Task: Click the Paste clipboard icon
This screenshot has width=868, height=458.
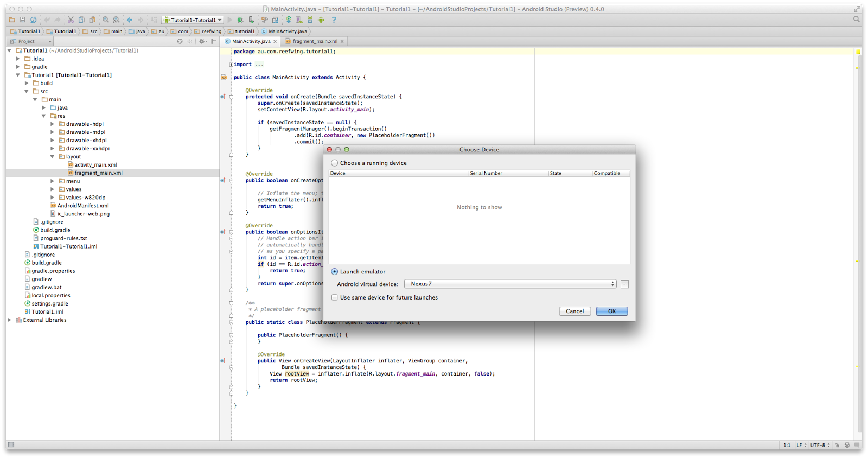Action: (x=92, y=20)
